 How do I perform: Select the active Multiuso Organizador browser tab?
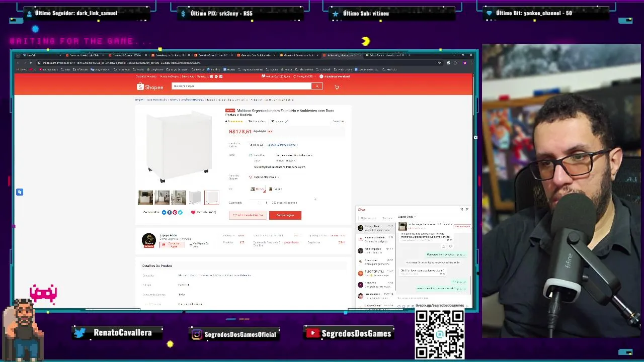point(341,55)
